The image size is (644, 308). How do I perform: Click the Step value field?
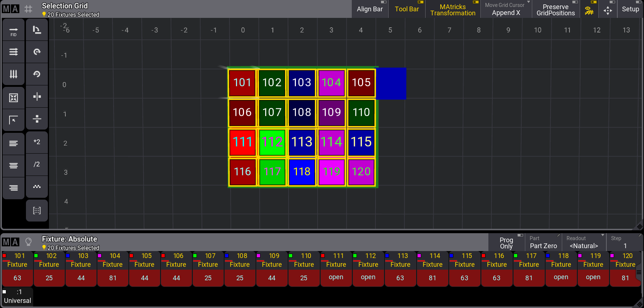point(625,242)
